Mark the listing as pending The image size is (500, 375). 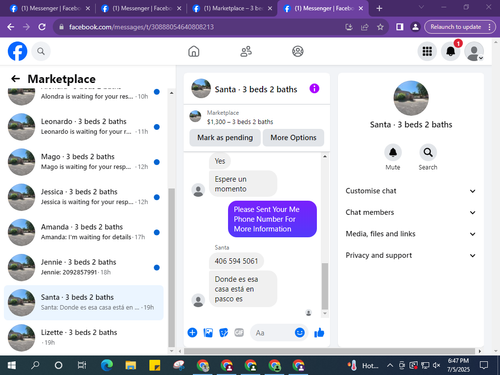(x=225, y=137)
